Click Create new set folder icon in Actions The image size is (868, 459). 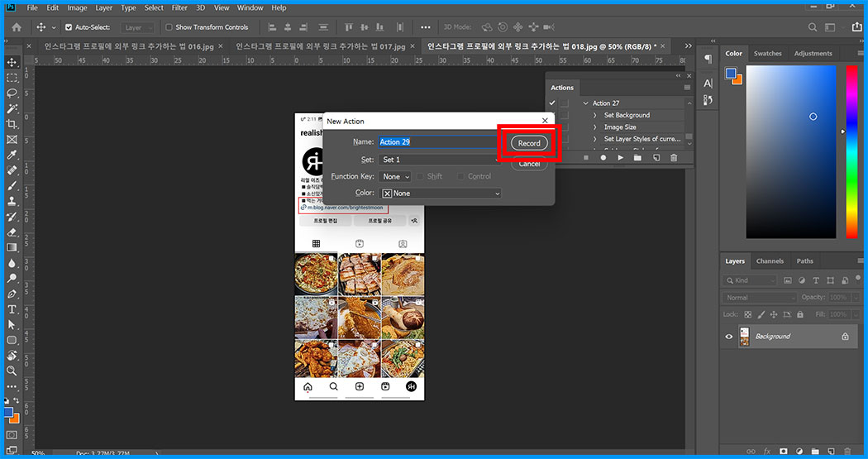click(x=637, y=158)
